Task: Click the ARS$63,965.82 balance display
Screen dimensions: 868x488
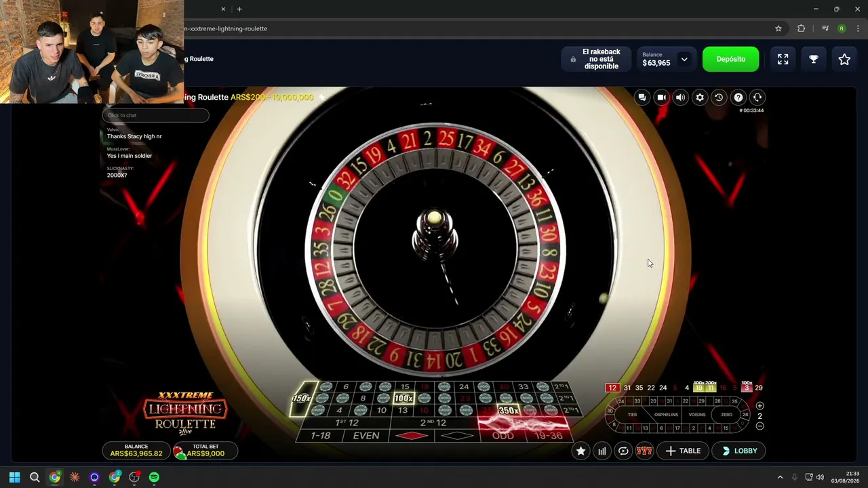Action: pos(136,451)
